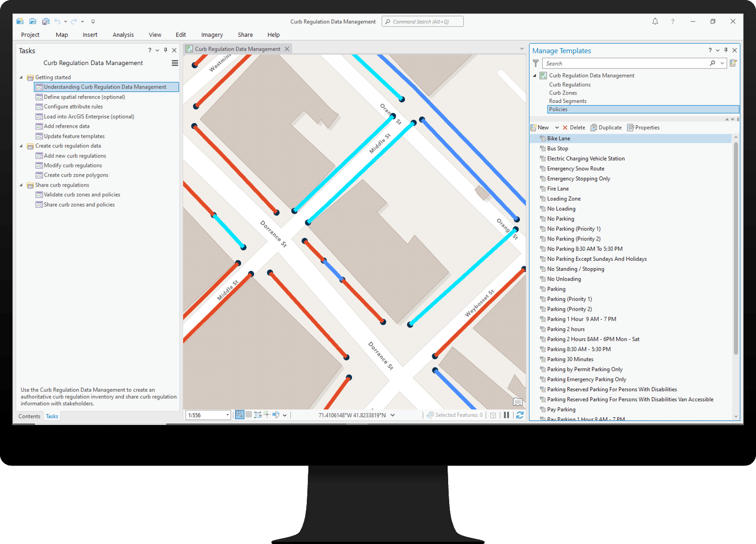Open the Project menu
Viewport: 756px width, 544px height.
(30, 35)
